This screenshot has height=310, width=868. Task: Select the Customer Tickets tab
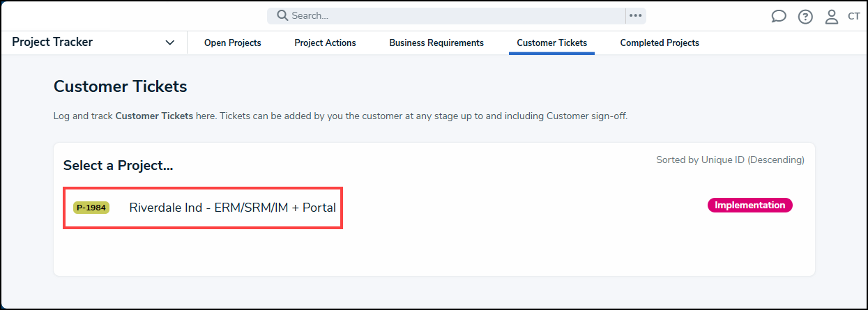click(551, 43)
